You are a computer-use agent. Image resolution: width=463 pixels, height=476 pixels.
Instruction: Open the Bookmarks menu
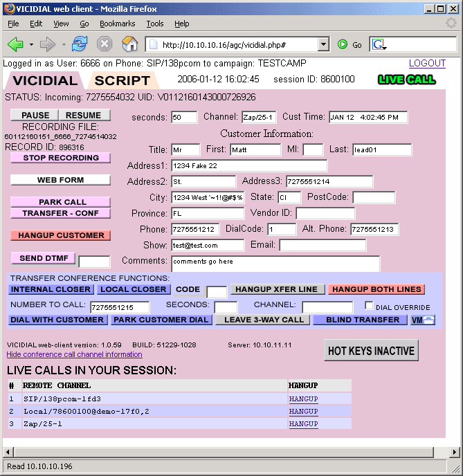(x=116, y=24)
